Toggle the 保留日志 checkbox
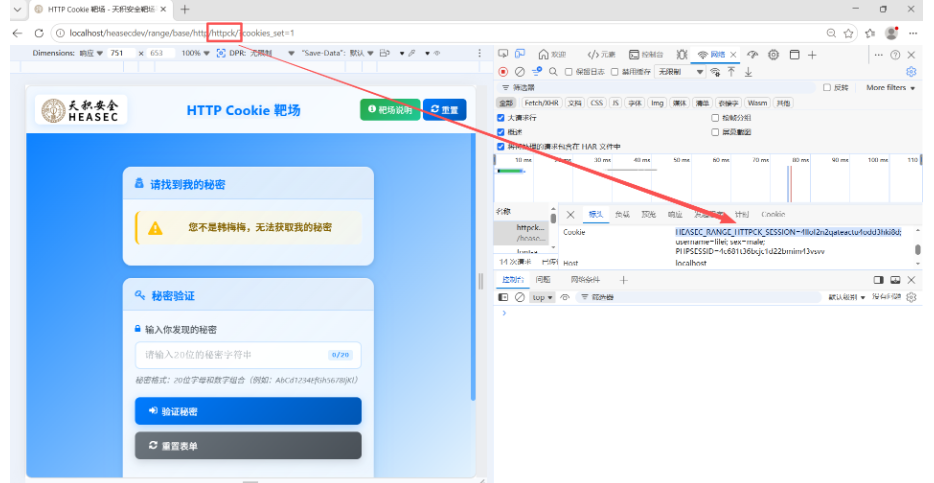 568,71
